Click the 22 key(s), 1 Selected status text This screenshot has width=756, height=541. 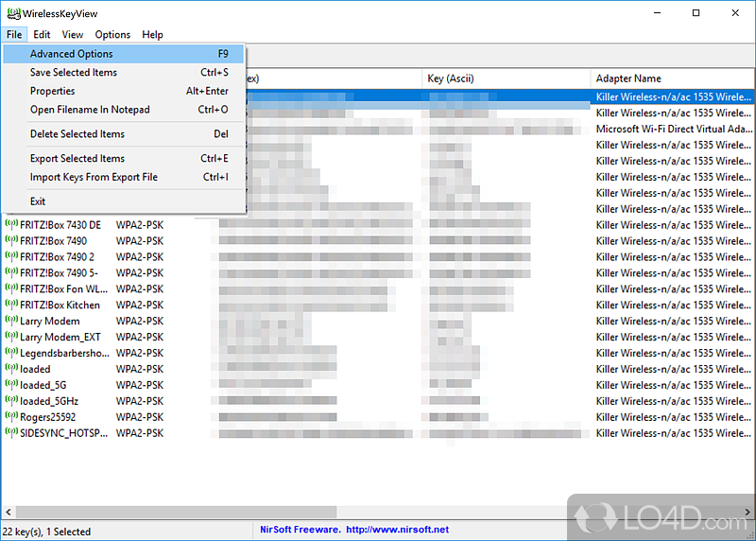point(46,532)
